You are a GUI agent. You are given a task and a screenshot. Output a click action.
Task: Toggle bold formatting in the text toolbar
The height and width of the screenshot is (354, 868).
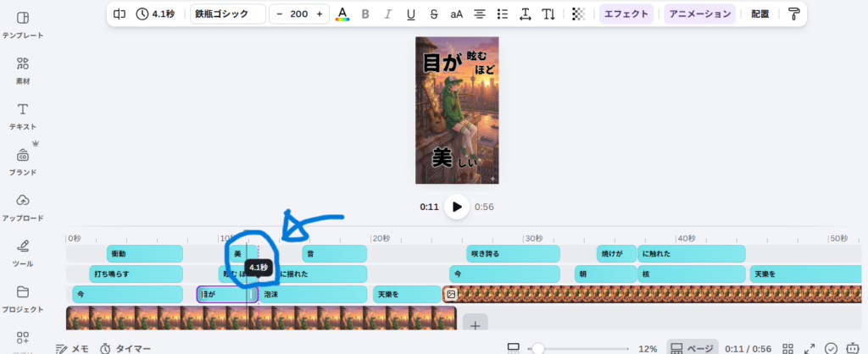click(x=365, y=14)
